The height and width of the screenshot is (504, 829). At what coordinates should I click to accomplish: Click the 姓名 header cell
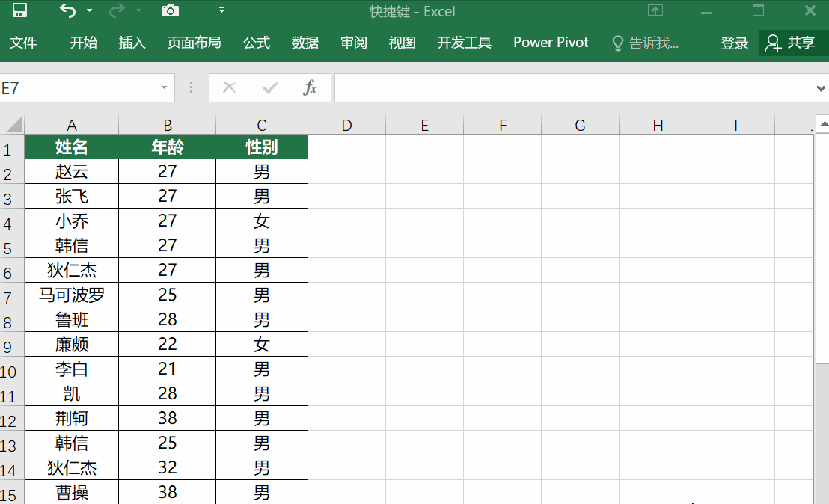pyautogui.click(x=71, y=147)
